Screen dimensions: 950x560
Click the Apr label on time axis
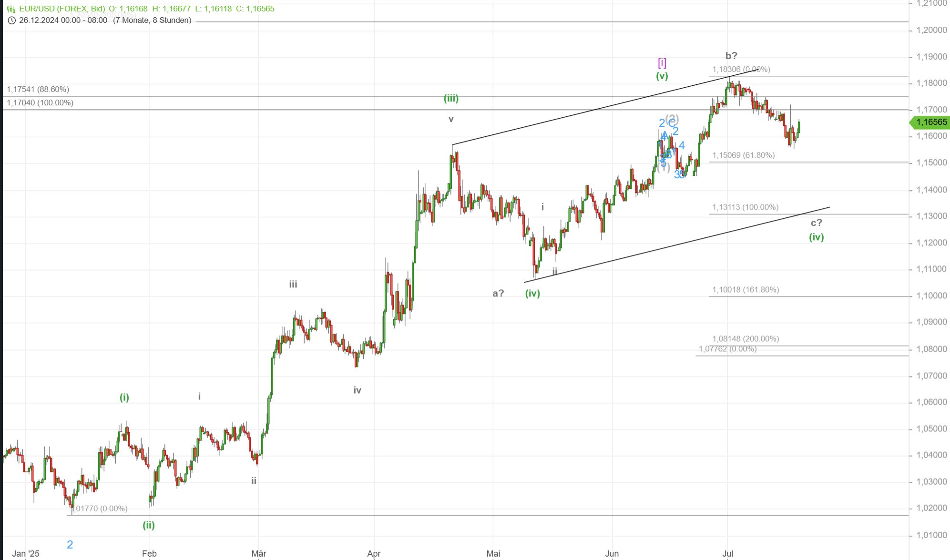[x=374, y=553]
